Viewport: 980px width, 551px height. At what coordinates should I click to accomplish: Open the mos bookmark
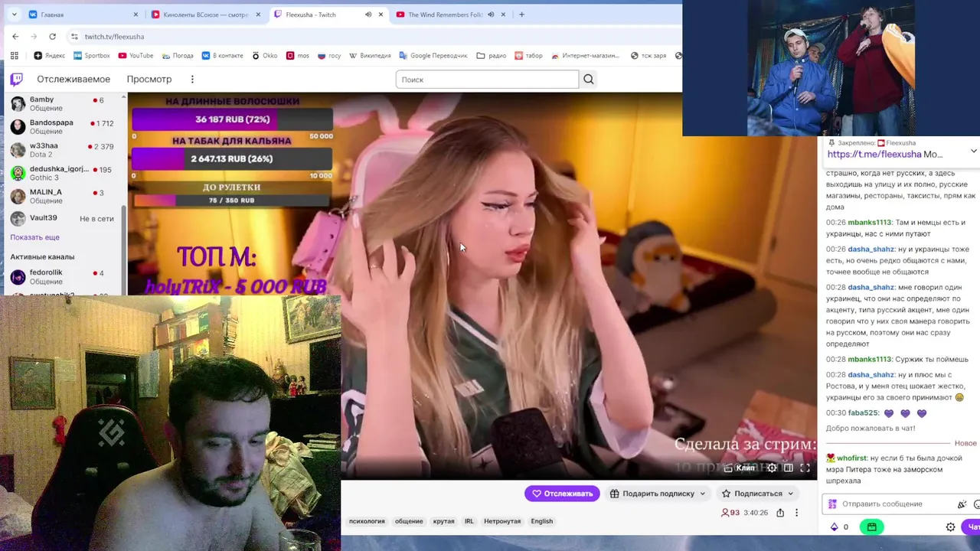(298, 55)
